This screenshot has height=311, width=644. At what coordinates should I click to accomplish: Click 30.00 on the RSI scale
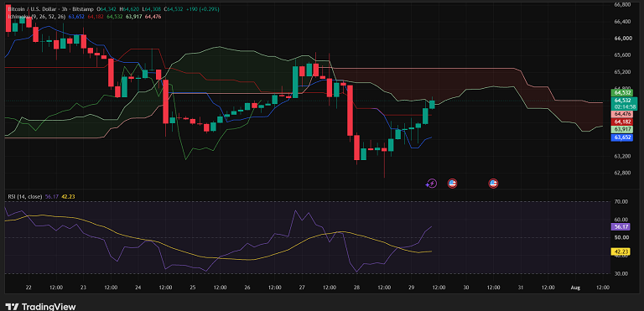click(x=622, y=273)
